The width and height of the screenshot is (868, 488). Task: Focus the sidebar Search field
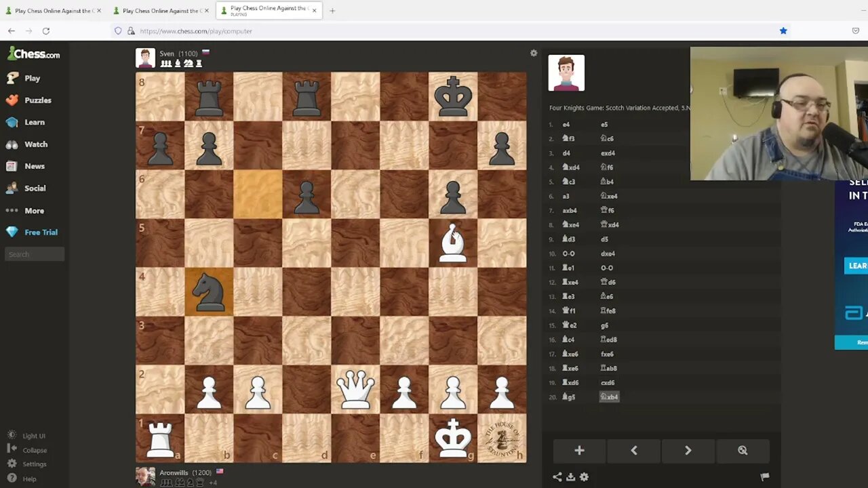coord(35,254)
